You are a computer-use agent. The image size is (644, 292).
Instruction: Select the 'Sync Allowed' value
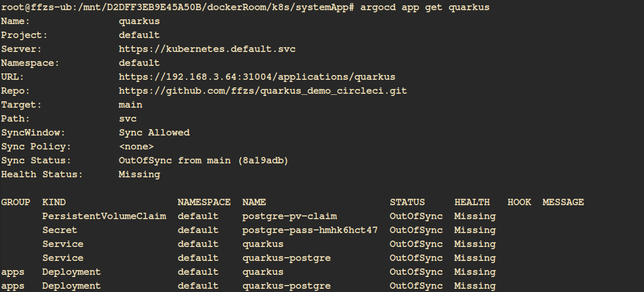(x=154, y=133)
